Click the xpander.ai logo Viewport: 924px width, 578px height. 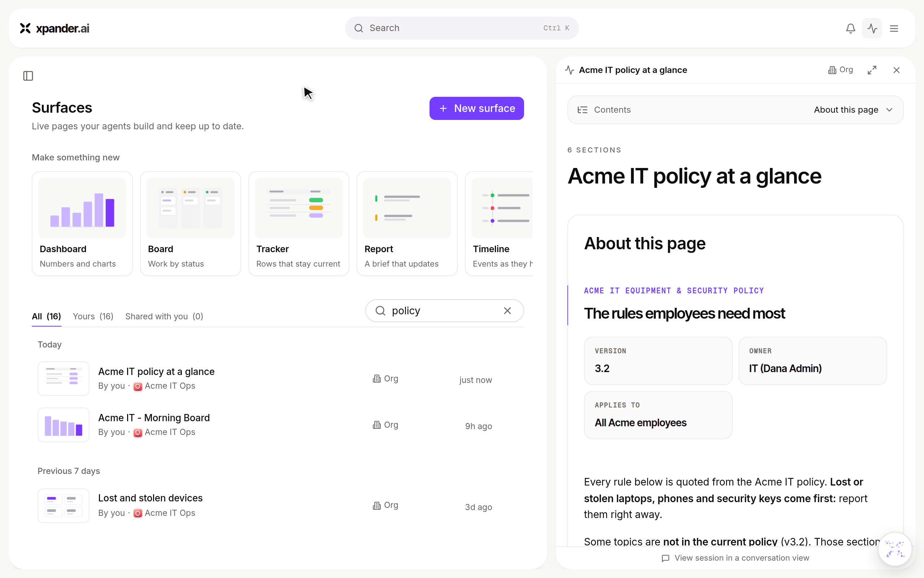pyautogui.click(x=55, y=28)
